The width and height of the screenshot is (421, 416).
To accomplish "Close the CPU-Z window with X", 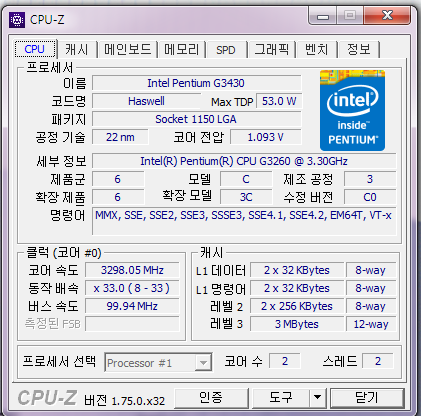I will (x=387, y=16).
